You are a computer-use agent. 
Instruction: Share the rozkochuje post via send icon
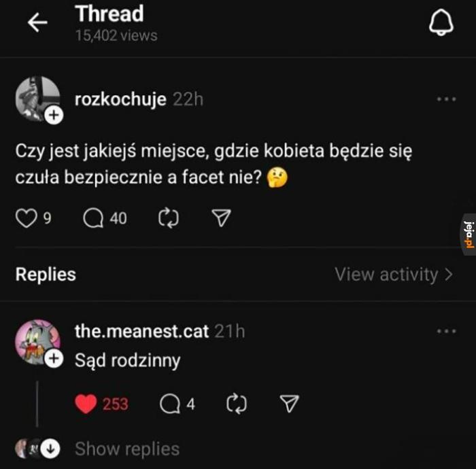(x=222, y=218)
